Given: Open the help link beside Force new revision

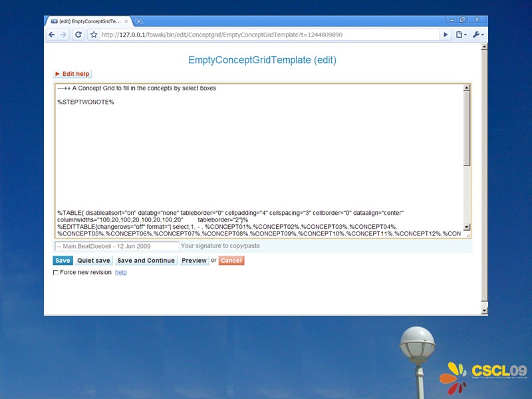Looking at the screenshot, I should (120, 273).
